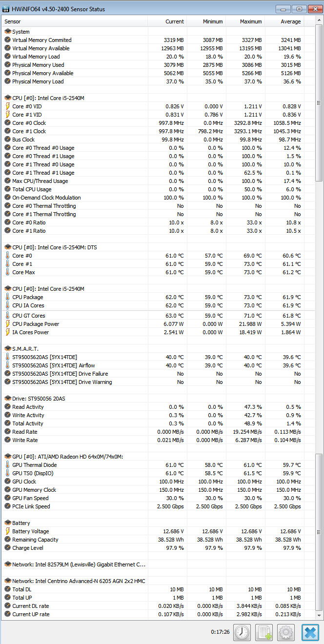Close sensor window with blue X icon
Screen dimensions: 324x644
[309, 632]
